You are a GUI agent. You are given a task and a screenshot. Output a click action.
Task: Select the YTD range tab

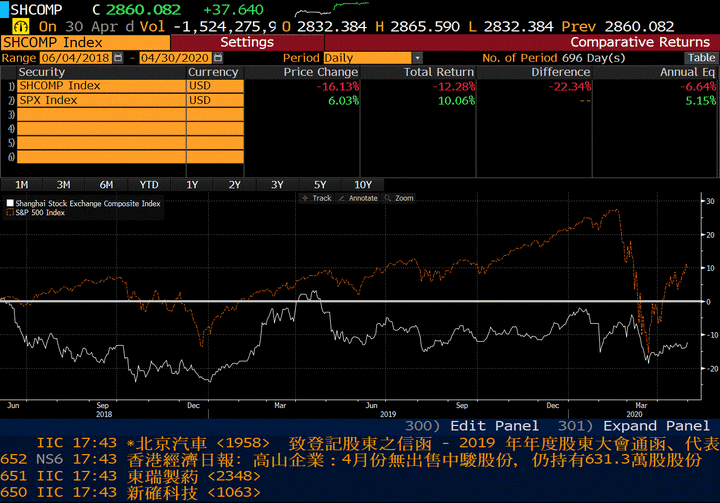coord(149,185)
